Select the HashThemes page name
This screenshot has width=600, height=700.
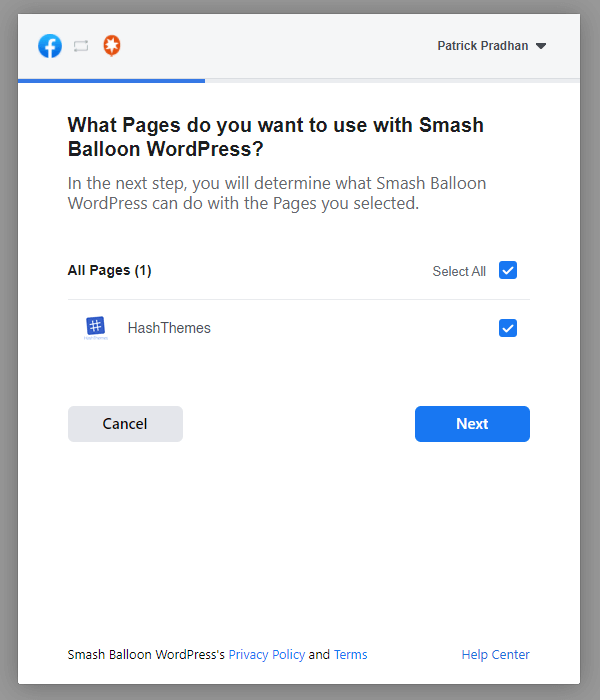click(x=169, y=328)
